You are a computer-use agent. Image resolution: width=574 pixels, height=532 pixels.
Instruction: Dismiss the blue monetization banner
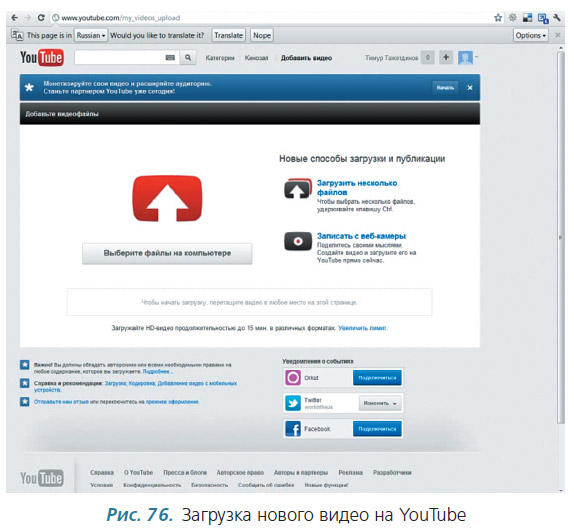click(470, 88)
